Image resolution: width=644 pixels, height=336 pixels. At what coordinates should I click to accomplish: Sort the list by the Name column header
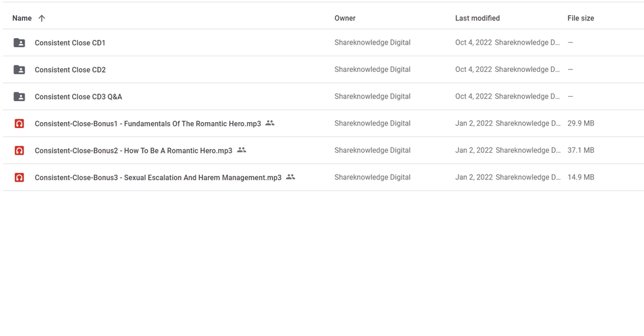pyautogui.click(x=22, y=18)
